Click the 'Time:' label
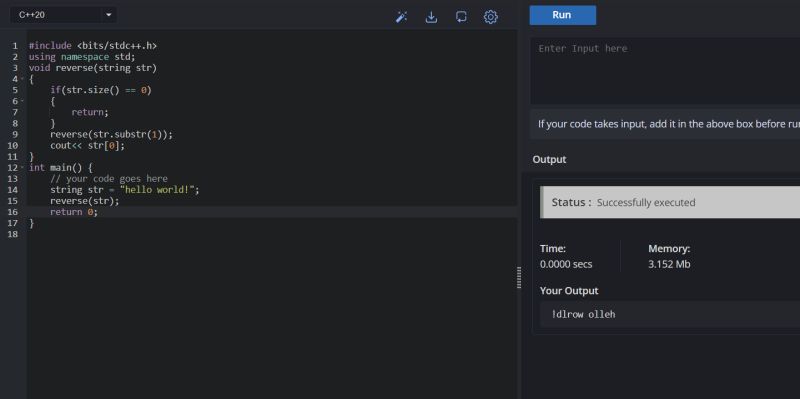 [x=553, y=249]
